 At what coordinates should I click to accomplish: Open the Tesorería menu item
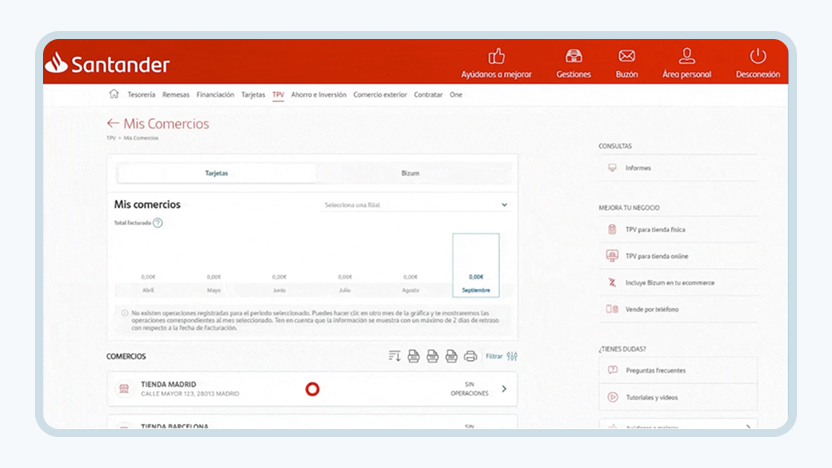tap(141, 94)
